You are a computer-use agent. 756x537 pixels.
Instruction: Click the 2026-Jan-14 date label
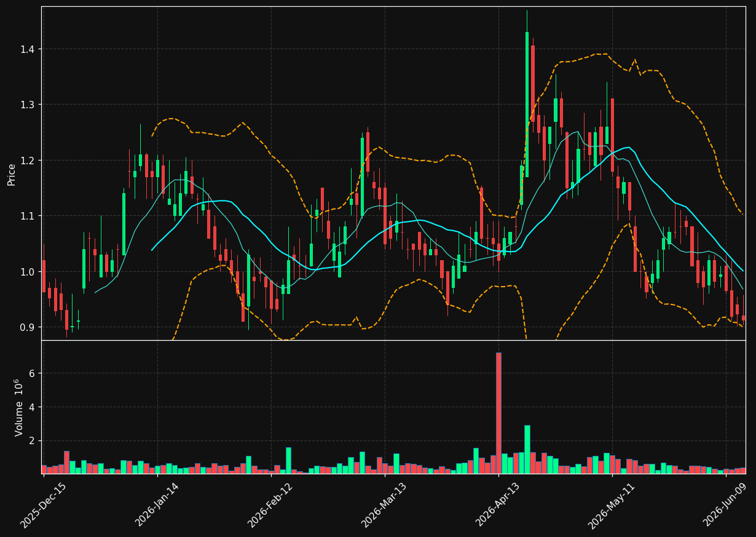pyautogui.click(x=156, y=505)
